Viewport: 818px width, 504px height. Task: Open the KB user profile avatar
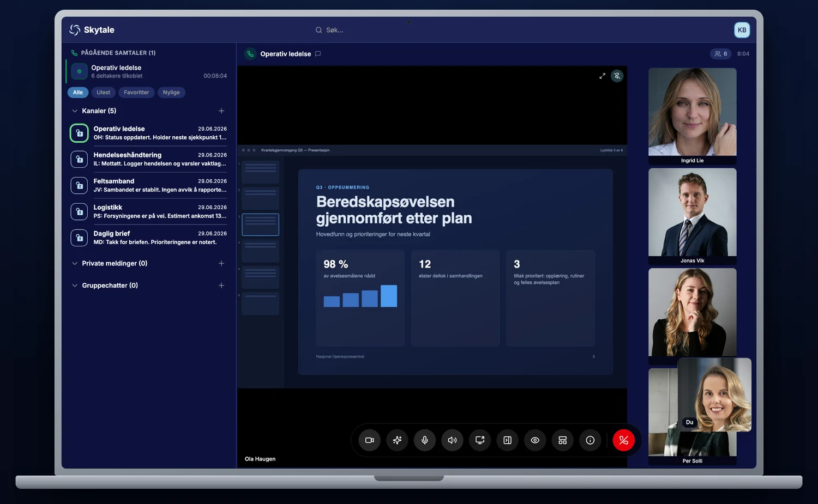coord(742,30)
